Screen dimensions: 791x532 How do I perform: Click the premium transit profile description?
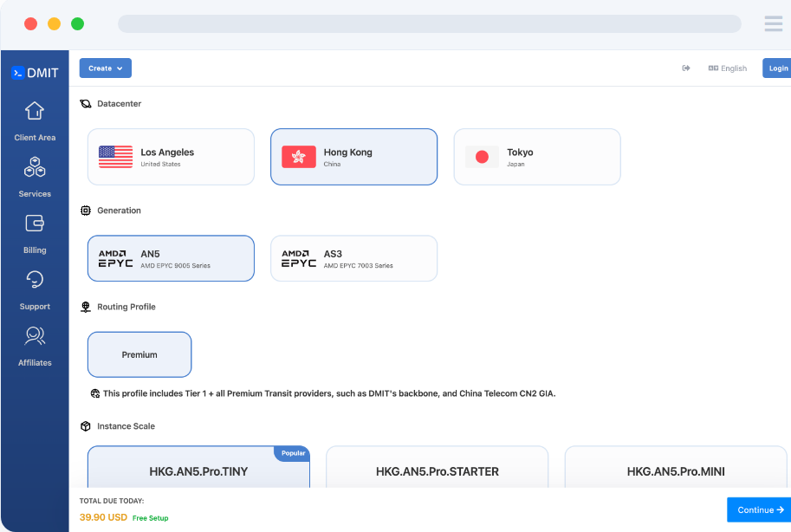(x=329, y=393)
